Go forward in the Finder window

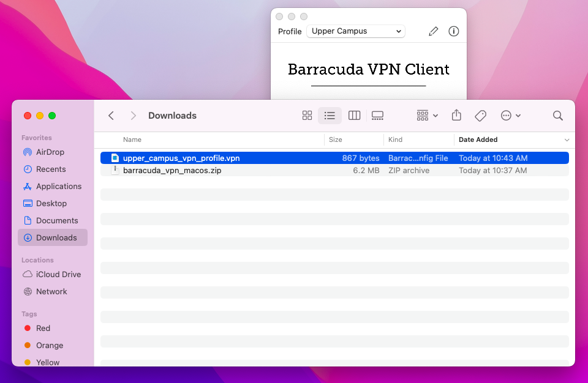tap(133, 116)
